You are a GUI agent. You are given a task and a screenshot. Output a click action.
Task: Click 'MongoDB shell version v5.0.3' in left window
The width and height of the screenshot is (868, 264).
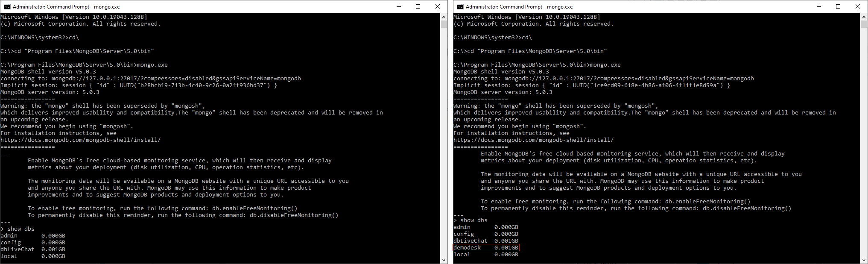point(48,72)
